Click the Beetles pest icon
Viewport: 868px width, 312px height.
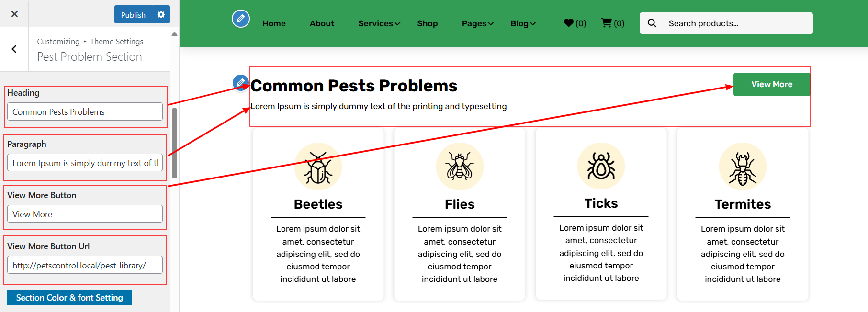coord(318,167)
